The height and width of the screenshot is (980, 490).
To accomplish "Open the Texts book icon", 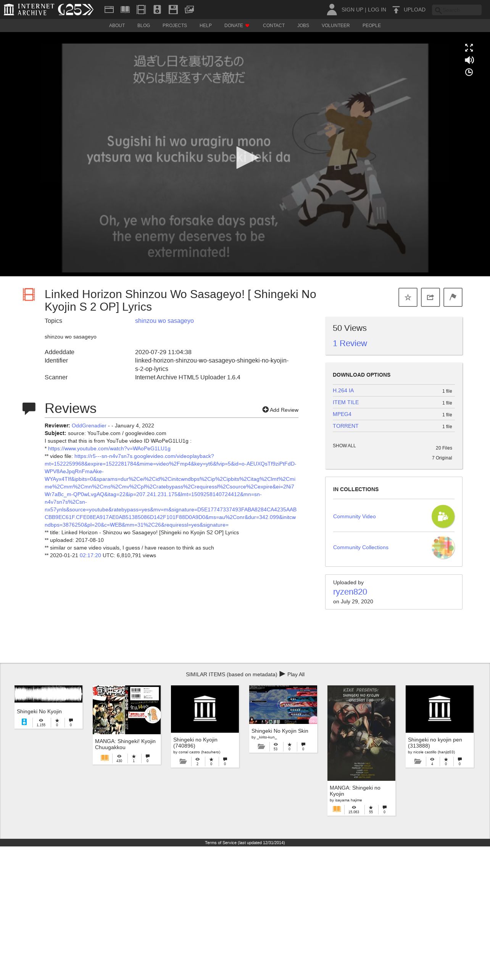I will (x=125, y=10).
